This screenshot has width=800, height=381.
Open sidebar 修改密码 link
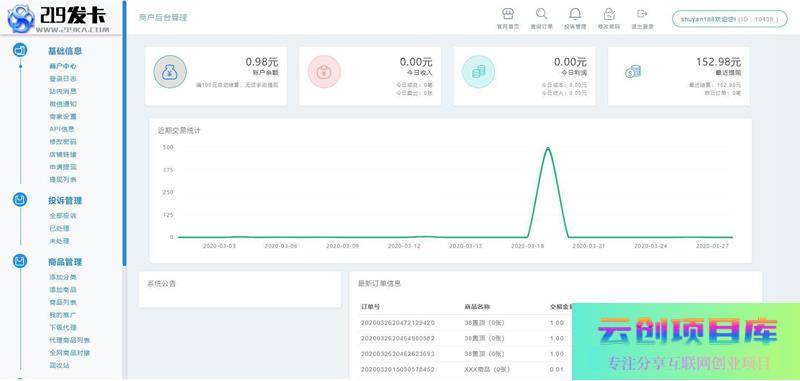(x=63, y=142)
